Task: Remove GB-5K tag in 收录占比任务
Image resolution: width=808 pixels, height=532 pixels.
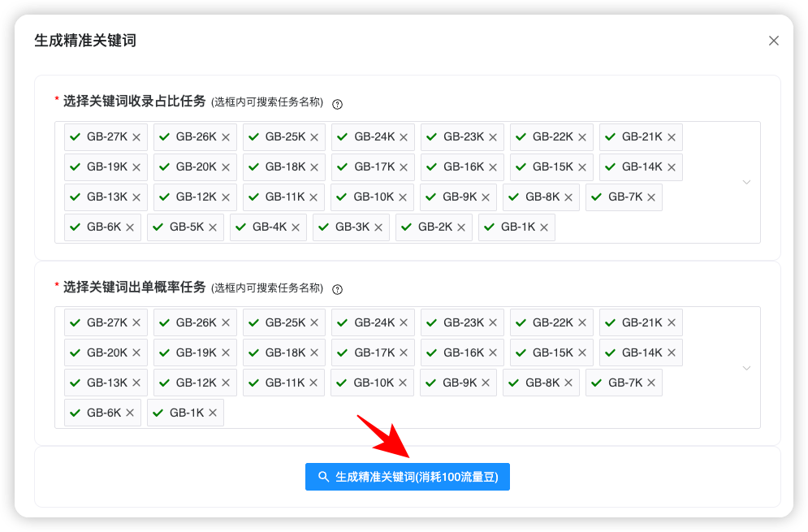Action: click(x=213, y=227)
